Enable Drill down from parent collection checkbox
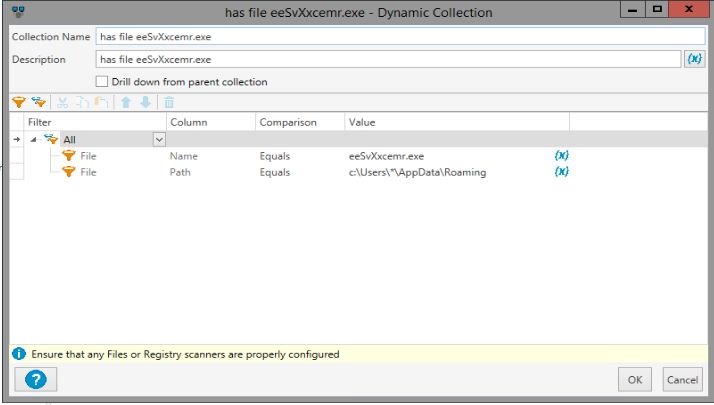The width and height of the screenshot is (714, 405). point(101,81)
